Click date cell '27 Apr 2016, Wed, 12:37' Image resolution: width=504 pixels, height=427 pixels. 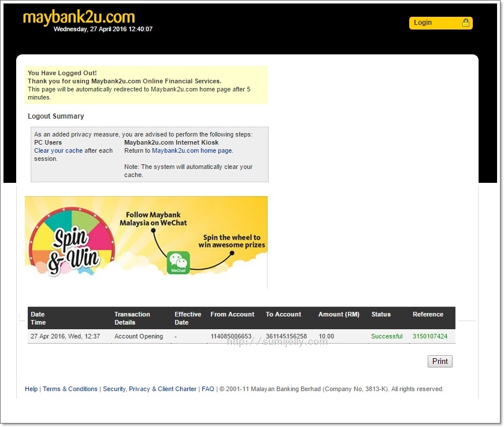pos(65,336)
